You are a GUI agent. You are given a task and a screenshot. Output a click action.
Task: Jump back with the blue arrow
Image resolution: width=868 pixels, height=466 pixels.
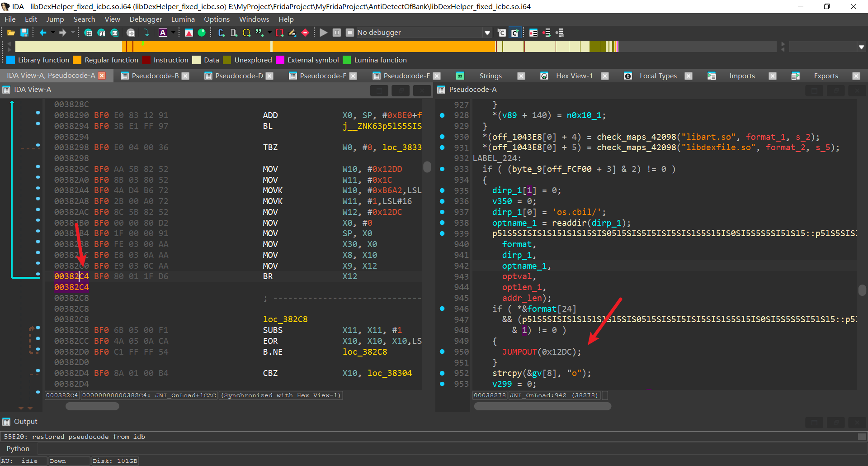tap(43, 33)
